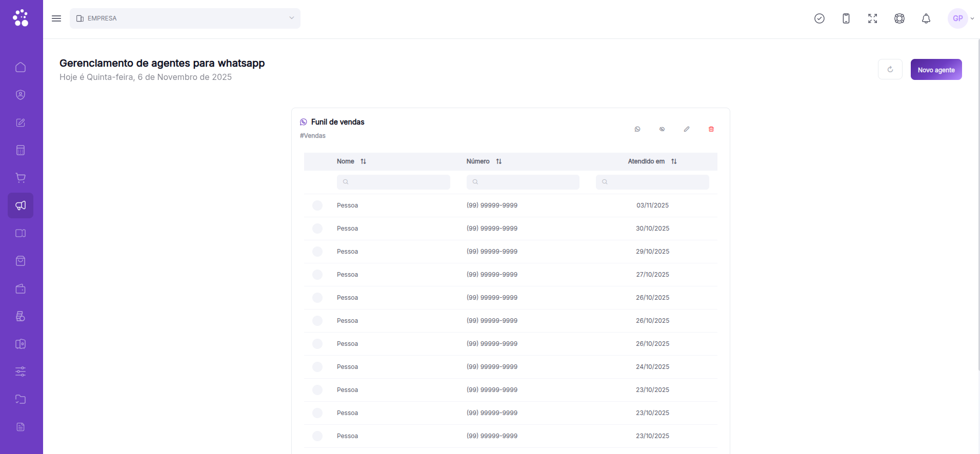The height and width of the screenshot is (454, 980).
Task: Click the WhatsApp icon in card actions
Action: 637,129
